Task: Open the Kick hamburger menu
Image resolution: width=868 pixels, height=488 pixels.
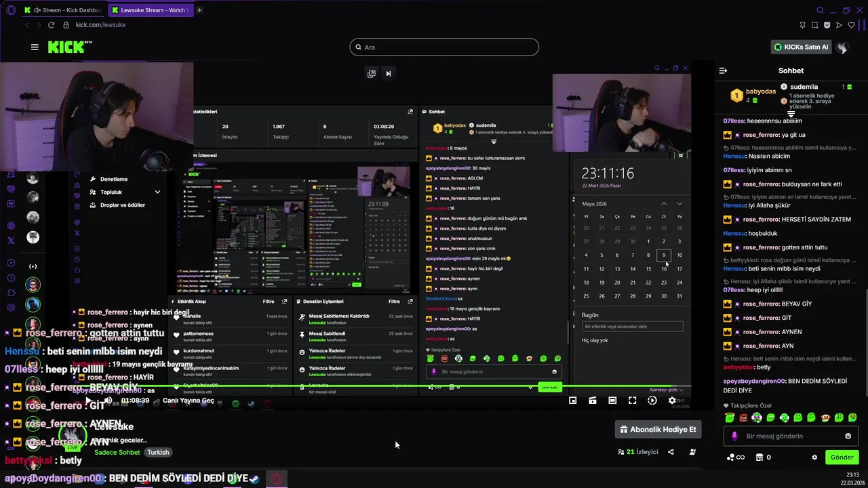Action: [x=35, y=47]
